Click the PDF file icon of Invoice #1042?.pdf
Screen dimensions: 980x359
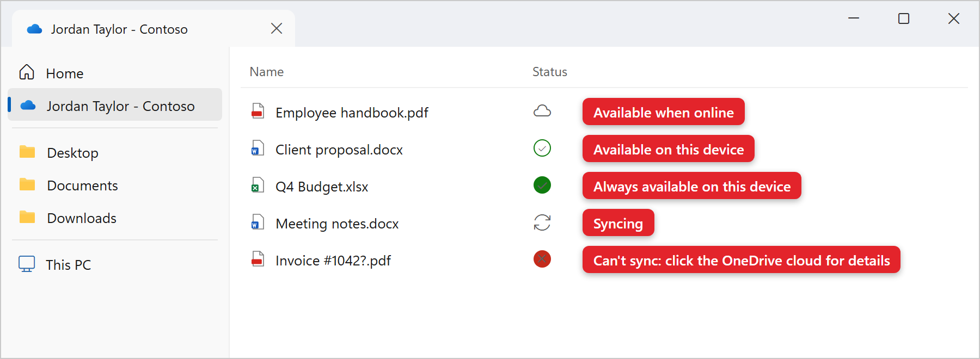tap(258, 259)
